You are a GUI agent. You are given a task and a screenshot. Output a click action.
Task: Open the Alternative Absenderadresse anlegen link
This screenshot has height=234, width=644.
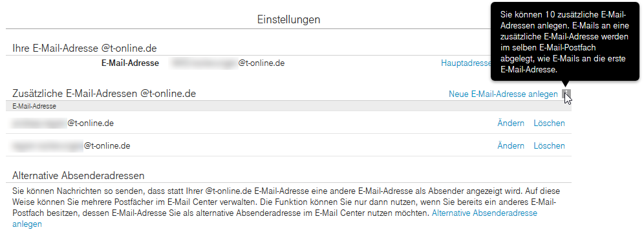[484, 213]
